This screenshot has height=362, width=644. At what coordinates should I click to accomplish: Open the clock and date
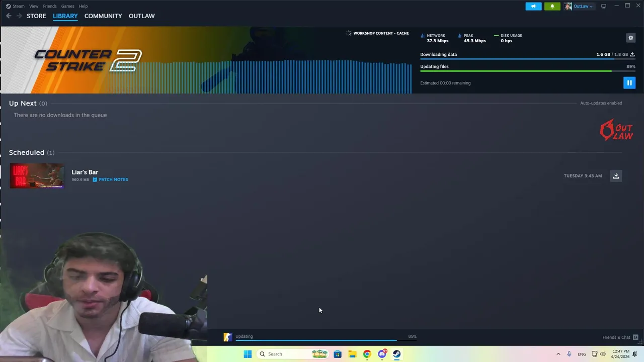pyautogui.click(x=620, y=354)
